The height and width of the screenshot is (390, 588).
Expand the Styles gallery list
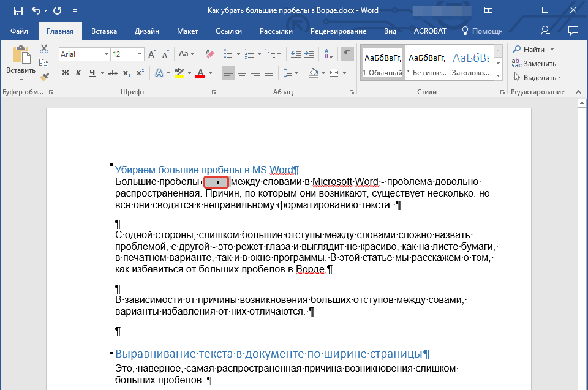tap(498, 75)
